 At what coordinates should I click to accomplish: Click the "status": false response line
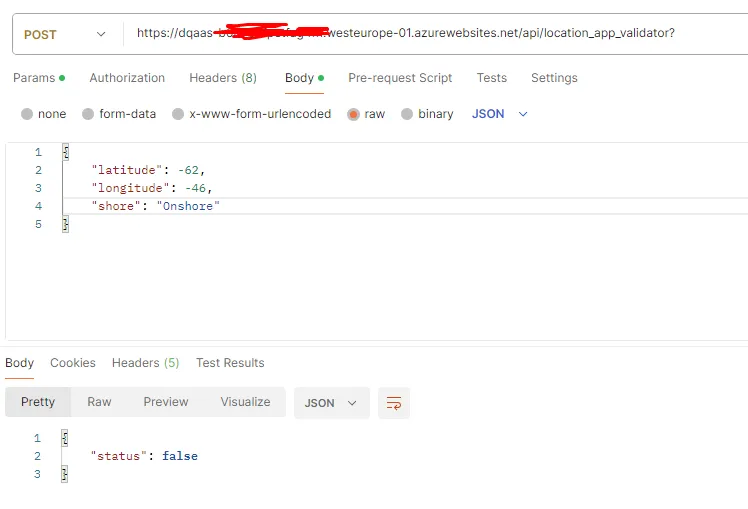point(144,456)
